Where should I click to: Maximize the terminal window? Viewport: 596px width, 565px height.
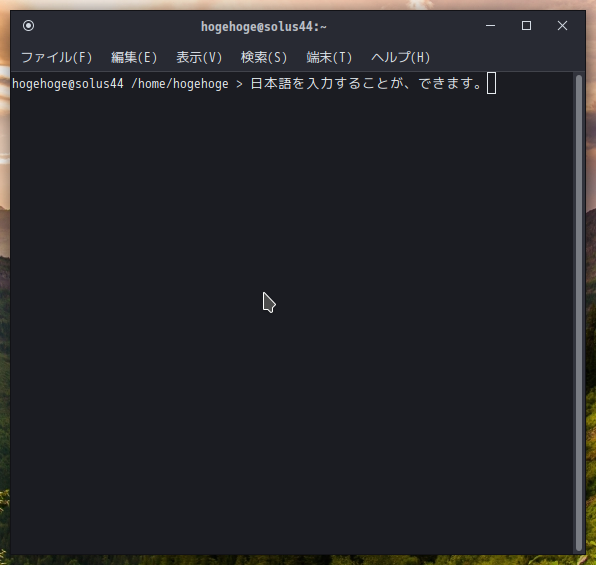tap(526, 26)
